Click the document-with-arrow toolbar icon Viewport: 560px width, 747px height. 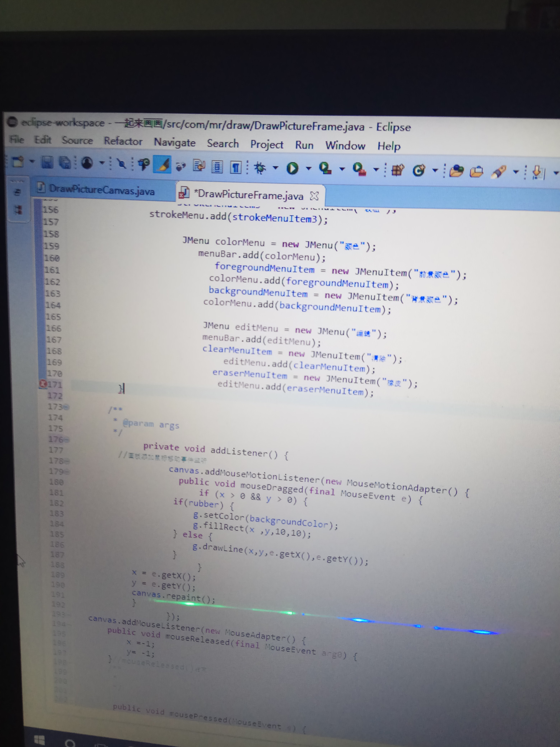click(x=199, y=166)
